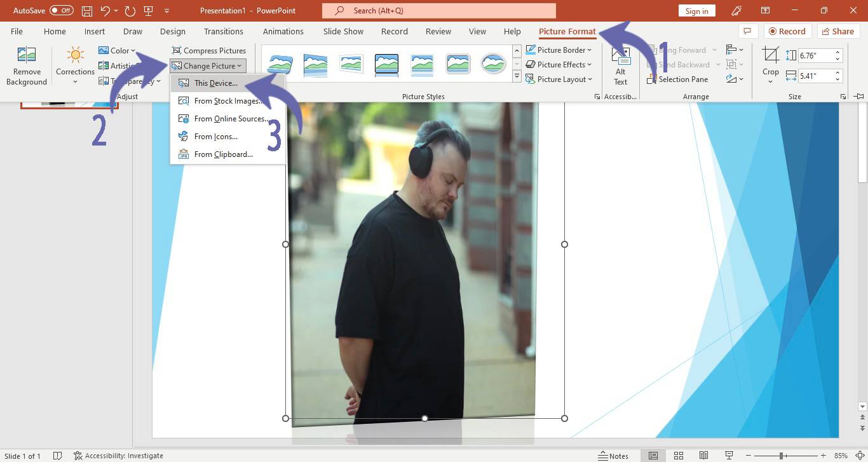Open the Animations tab
This screenshot has width=868, height=462.
(x=283, y=31)
